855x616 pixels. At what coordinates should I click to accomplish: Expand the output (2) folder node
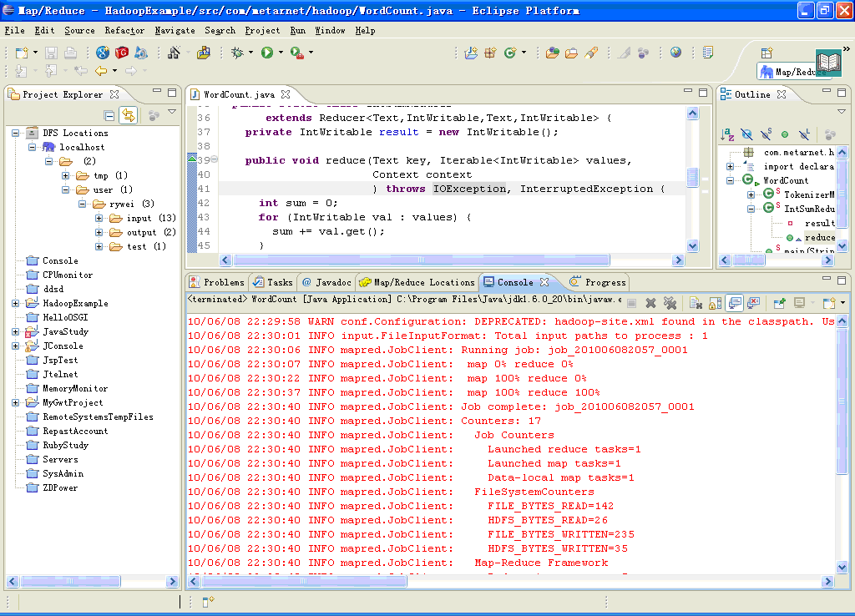pyautogui.click(x=99, y=232)
